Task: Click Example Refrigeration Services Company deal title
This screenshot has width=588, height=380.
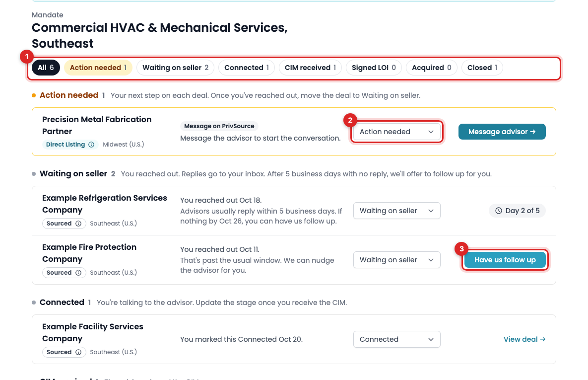Action: coord(105,204)
